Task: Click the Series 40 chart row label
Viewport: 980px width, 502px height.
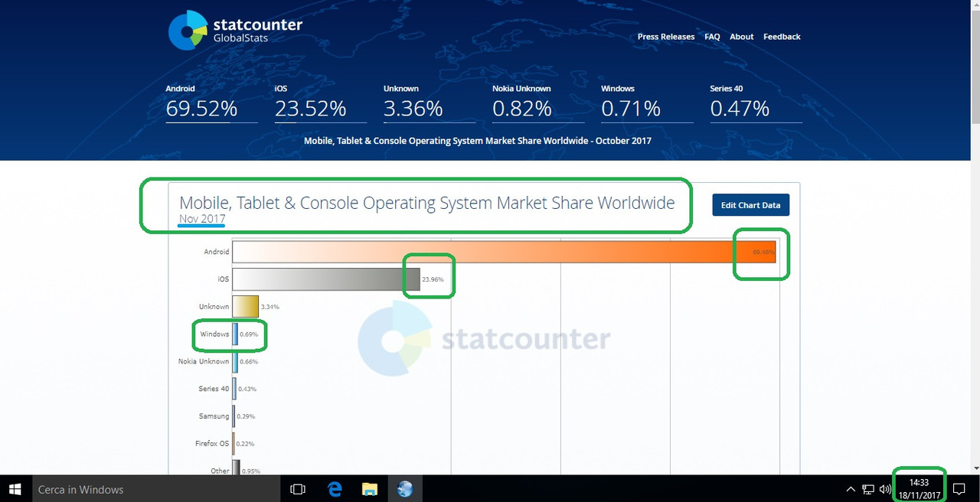Action: pyautogui.click(x=214, y=389)
